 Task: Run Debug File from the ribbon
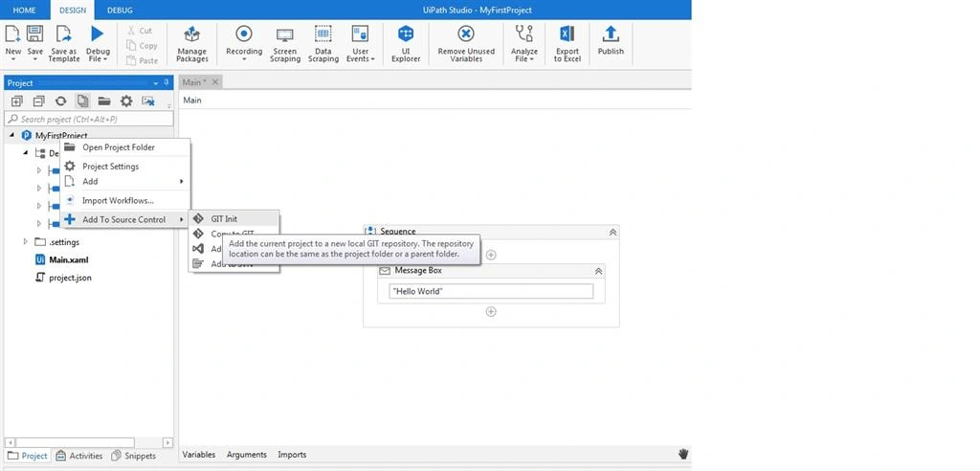tap(98, 42)
